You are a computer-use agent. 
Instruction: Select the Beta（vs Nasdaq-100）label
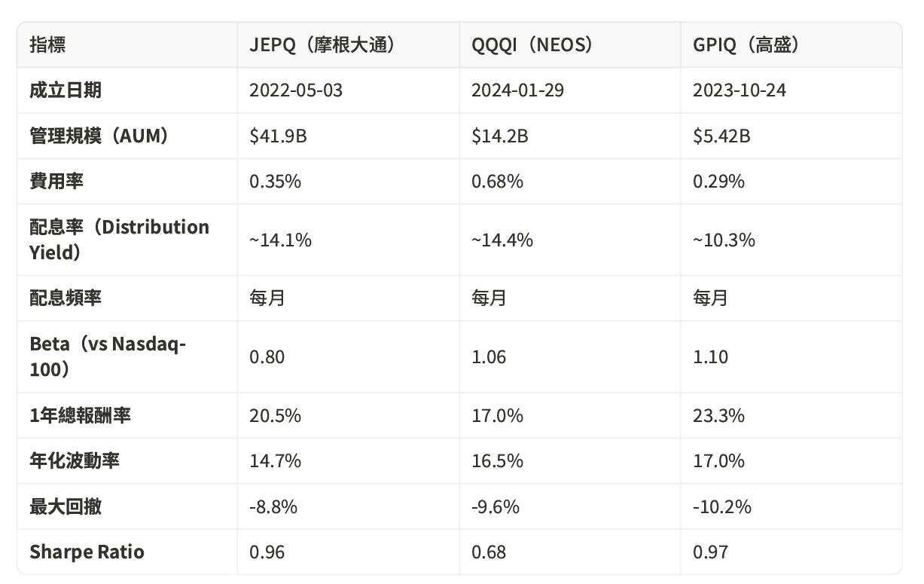(108, 356)
